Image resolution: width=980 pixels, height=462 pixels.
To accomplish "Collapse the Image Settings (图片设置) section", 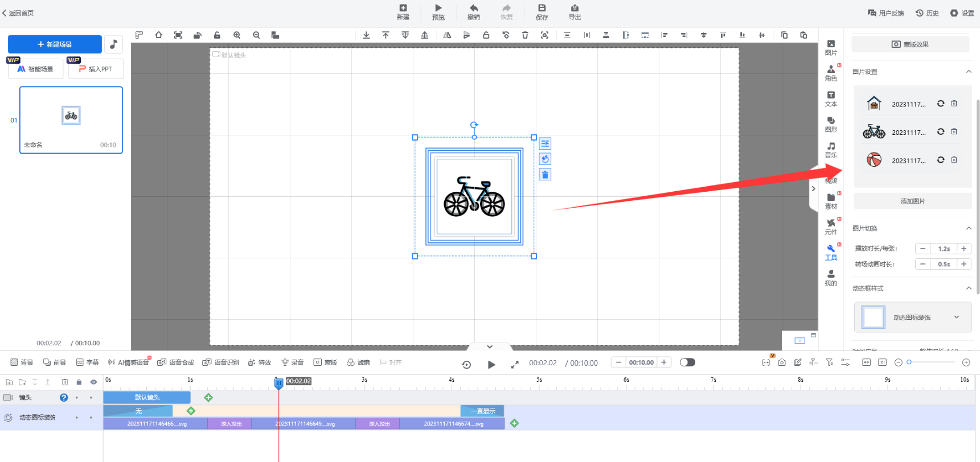I will click(x=968, y=72).
